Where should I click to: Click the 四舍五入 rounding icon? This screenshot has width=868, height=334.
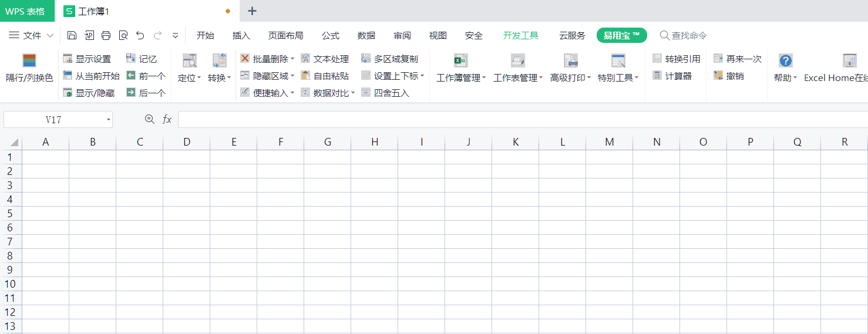click(366, 93)
